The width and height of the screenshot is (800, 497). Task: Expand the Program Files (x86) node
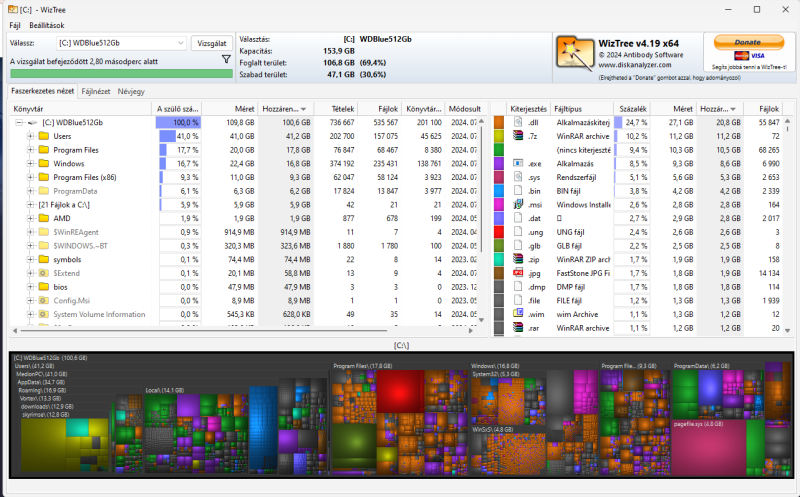(x=31, y=178)
